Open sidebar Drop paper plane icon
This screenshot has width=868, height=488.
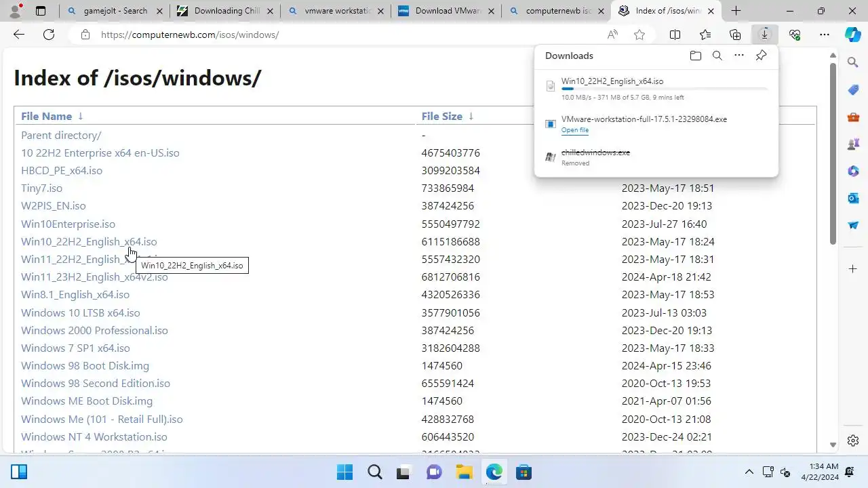coord(853,225)
